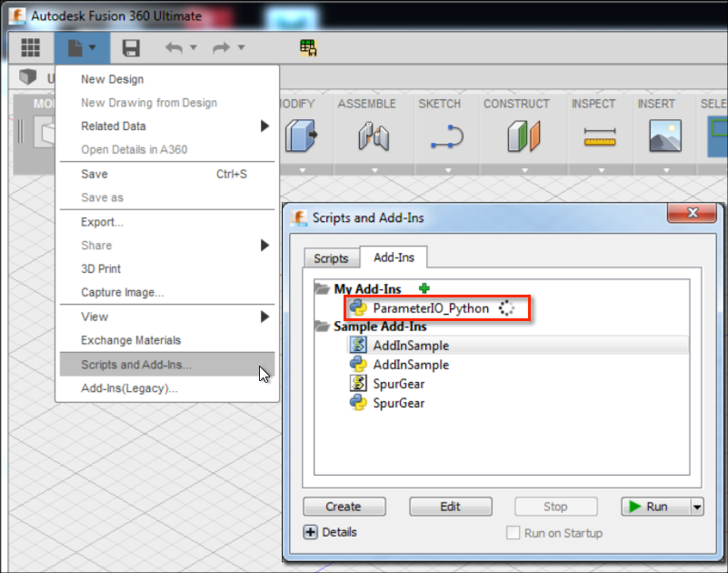
Task: Click the Save disk icon in toolbar
Action: [132, 48]
